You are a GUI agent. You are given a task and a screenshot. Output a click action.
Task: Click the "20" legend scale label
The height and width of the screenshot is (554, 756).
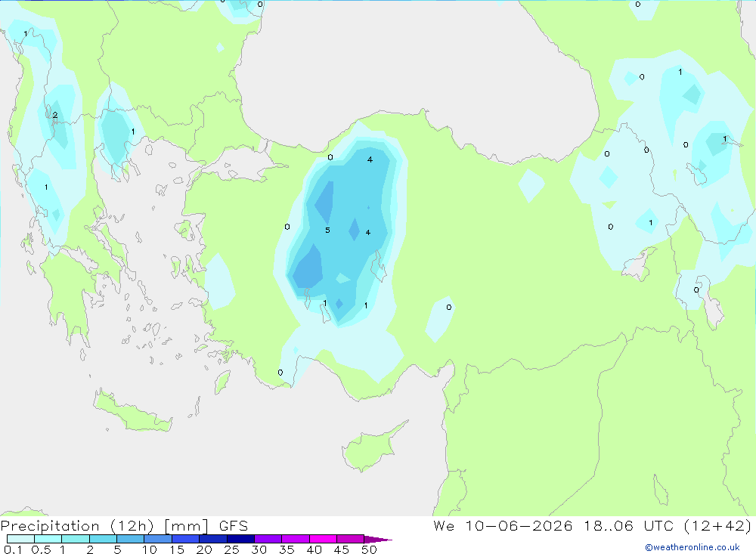pyautogui.click(x=204, y=549)
